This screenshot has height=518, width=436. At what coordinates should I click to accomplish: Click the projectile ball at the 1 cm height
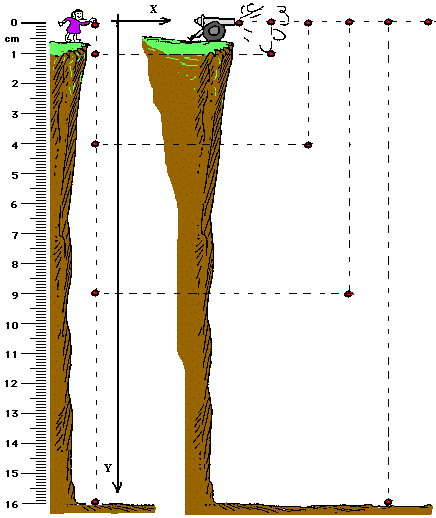point(271,53)
